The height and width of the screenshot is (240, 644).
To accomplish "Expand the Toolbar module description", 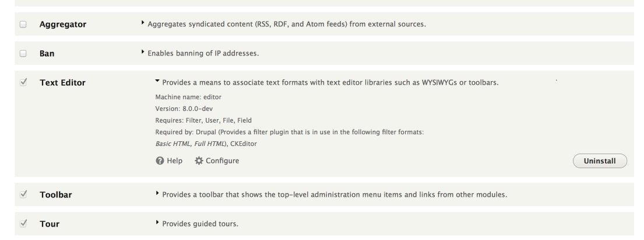I will tap(157, 193).
